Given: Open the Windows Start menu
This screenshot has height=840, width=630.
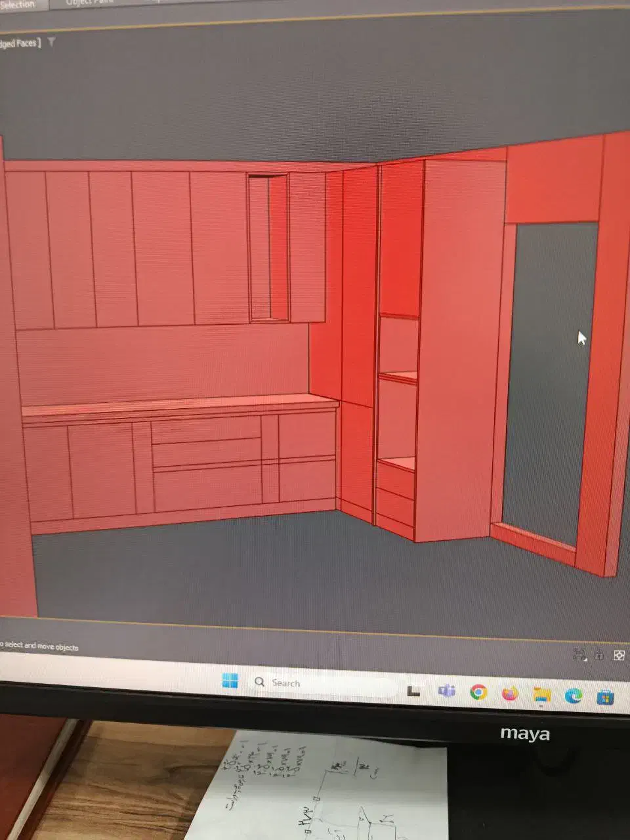Looking at the screenshot, I should pyautogui.click(x=230, y=681).
